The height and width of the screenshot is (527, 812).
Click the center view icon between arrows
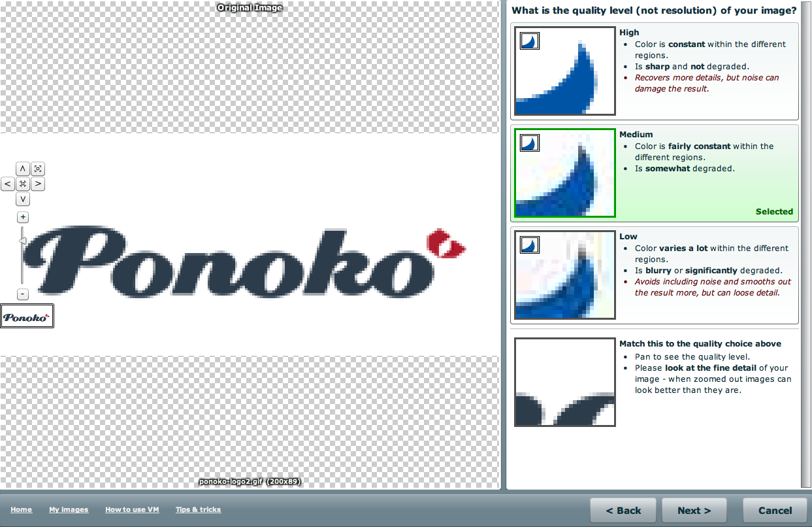tap(23, 184)
